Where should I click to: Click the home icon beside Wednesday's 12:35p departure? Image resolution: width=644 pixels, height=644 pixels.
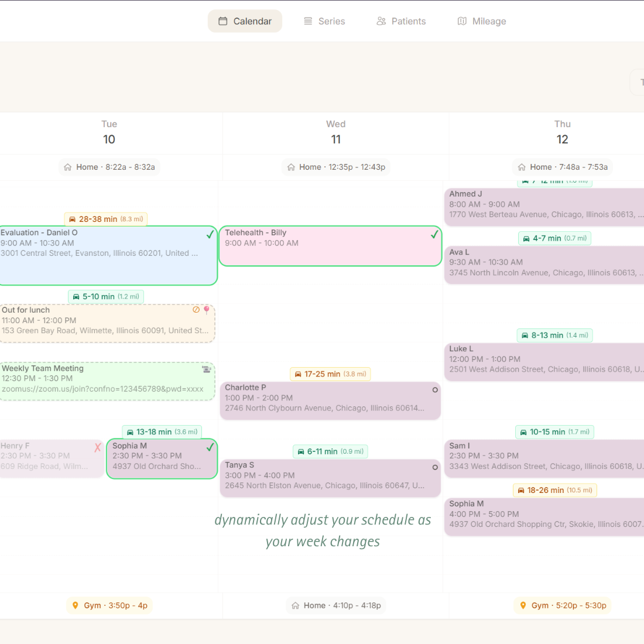(x=291, y=167)
